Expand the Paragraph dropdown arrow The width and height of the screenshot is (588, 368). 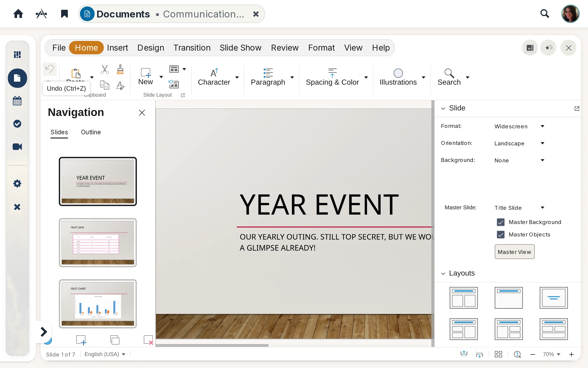[x=292, y=78]
